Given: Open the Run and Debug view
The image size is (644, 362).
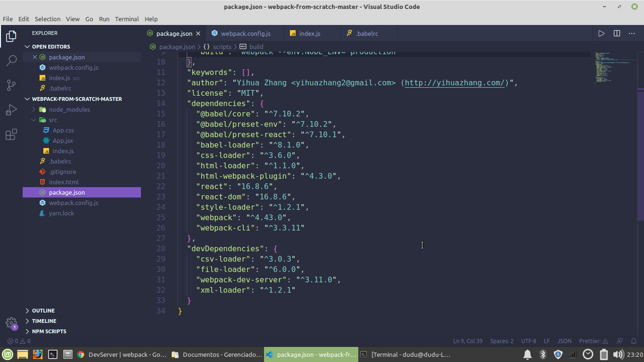Looking at the screenshot, I should pos(11,110).
